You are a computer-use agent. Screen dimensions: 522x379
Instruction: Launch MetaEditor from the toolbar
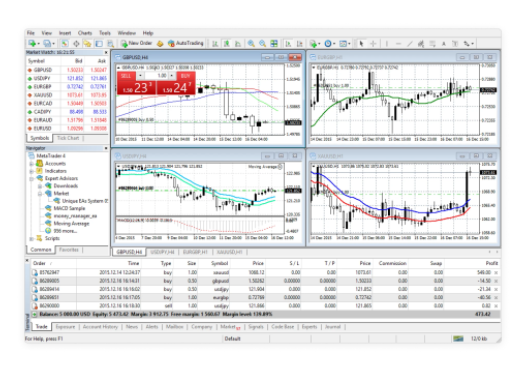(160, 43)
